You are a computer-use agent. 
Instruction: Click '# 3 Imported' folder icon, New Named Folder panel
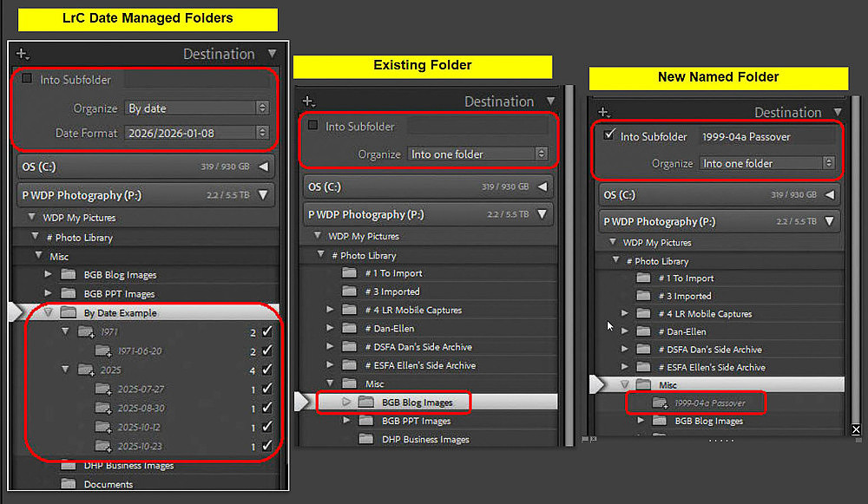643,296
